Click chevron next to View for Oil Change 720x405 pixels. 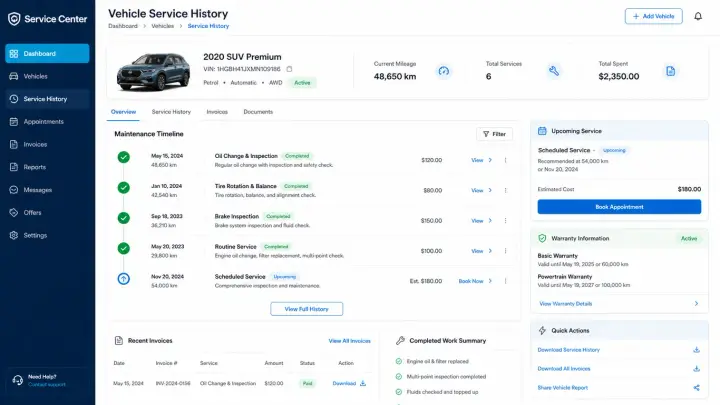coord(490,160)
